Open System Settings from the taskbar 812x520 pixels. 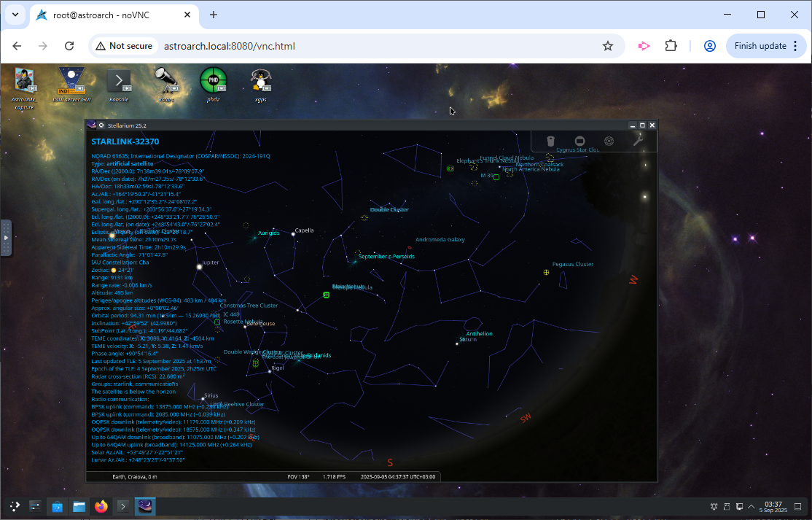(x=35, y=506)
